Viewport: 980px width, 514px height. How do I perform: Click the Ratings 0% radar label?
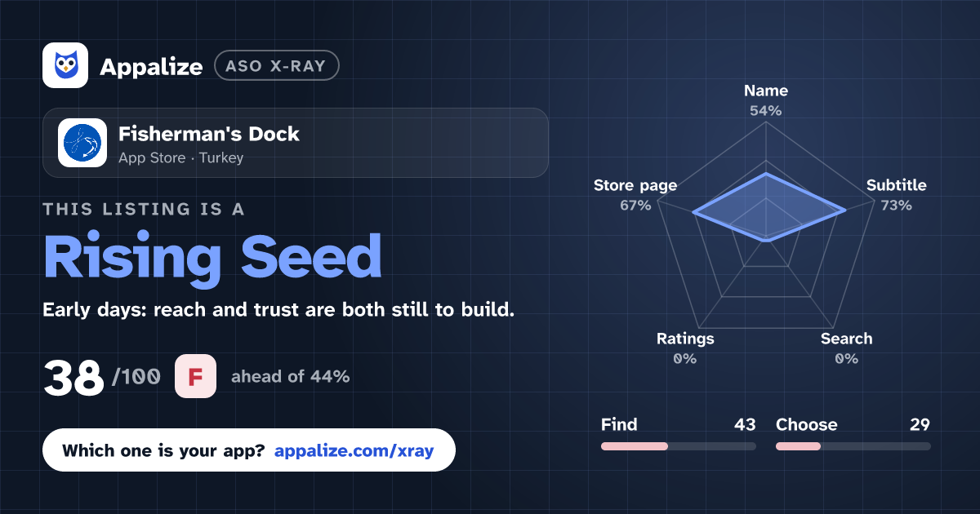pos(685,348)
